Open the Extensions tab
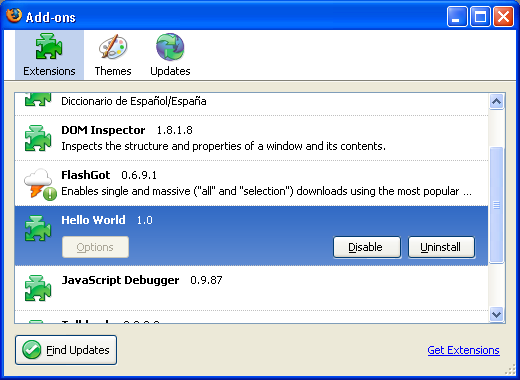520x380 pixels. [x=49, y=55]
